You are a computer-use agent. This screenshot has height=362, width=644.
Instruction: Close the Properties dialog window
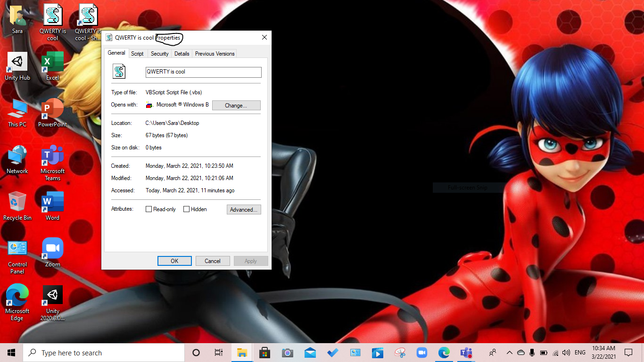[264, 37]
